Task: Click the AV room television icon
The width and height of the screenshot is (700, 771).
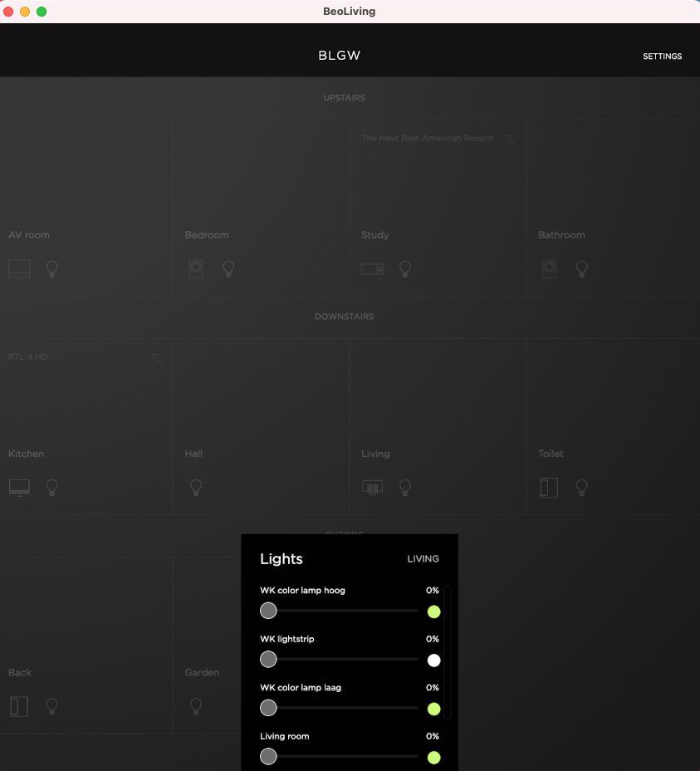Action: pyautogui.click(x=19, y=269)
